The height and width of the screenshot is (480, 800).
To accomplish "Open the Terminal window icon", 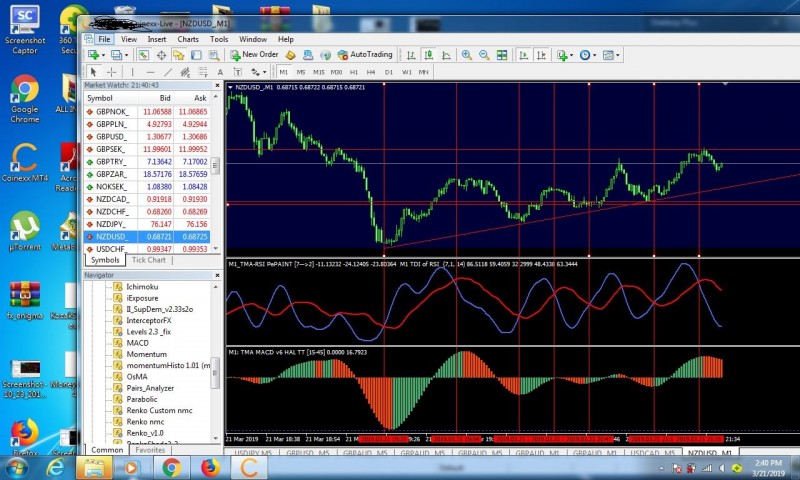I will (x=196, y=55).
